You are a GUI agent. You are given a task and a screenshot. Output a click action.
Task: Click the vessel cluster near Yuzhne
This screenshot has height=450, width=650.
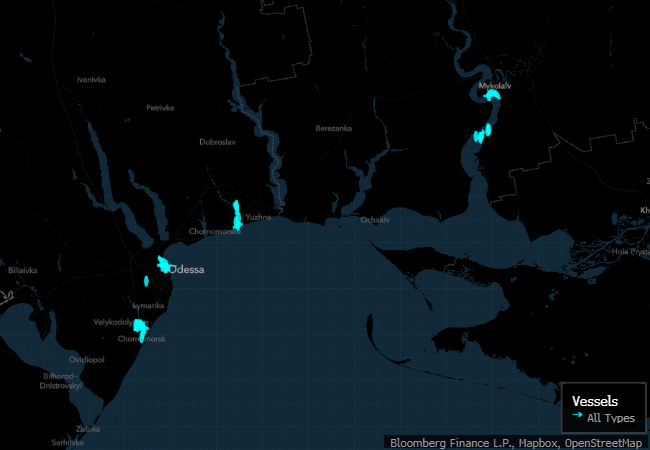click(238, 215)
